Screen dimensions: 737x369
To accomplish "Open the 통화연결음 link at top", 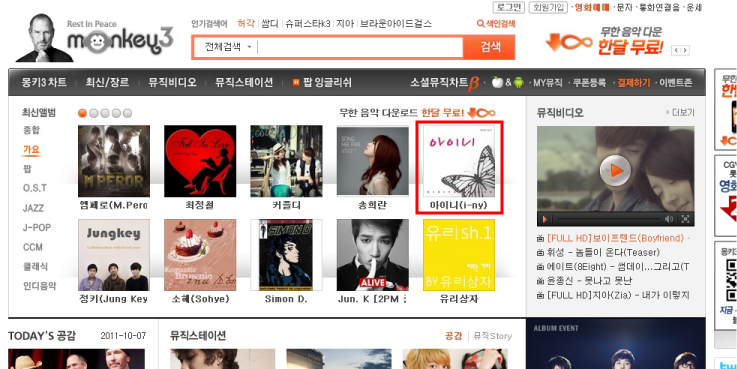I will click(659, 8).
